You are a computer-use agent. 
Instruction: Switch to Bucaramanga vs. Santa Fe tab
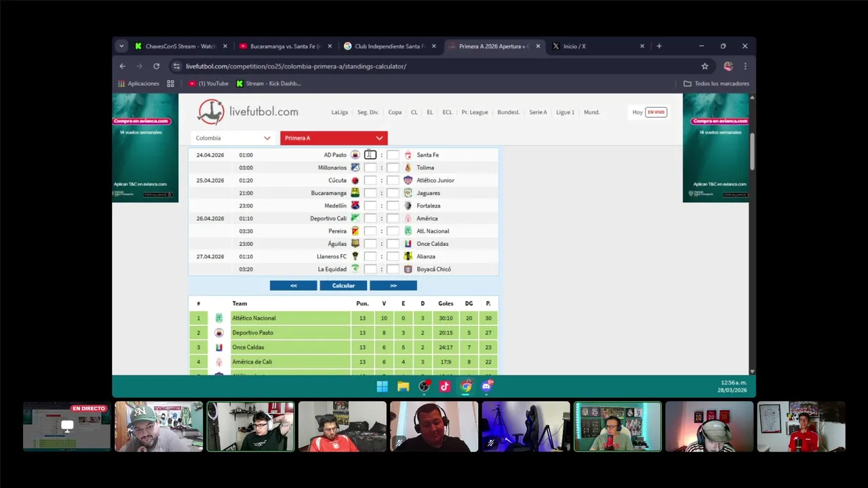tap(285, 46)
